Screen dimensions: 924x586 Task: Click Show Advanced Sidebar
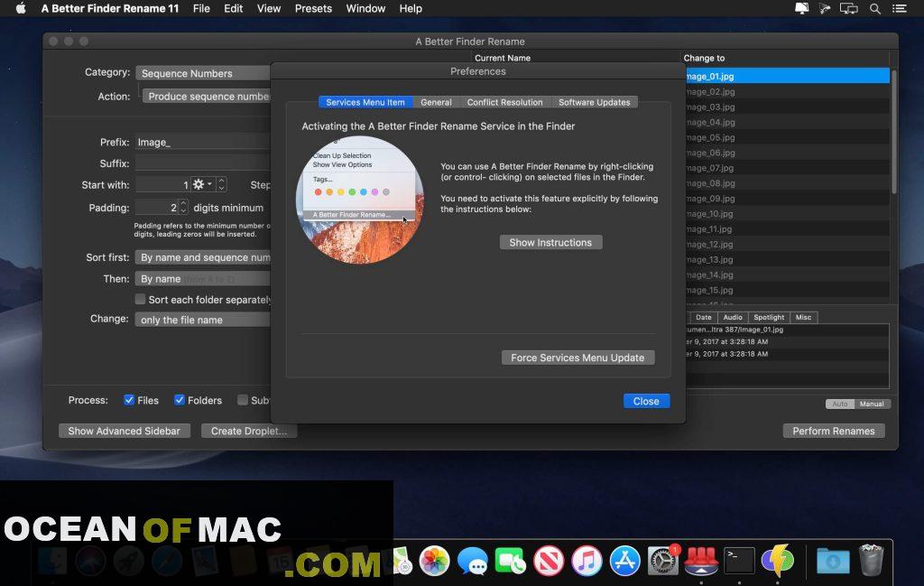(125, 431)
